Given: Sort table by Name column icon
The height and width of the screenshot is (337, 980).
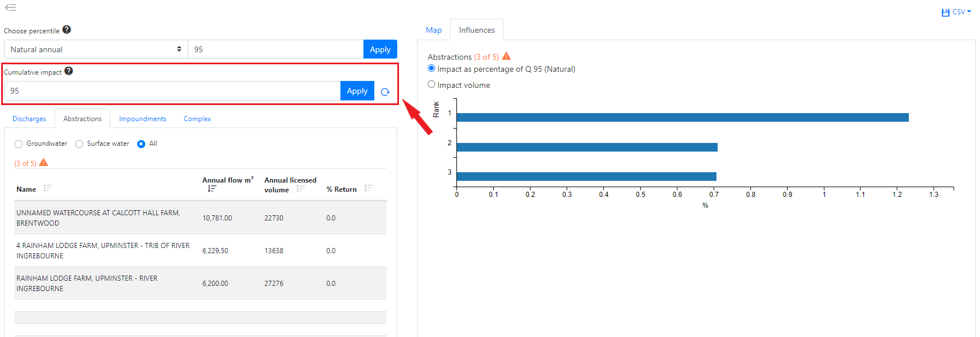Looking at the screenshot, I should [x=48, y=188].
